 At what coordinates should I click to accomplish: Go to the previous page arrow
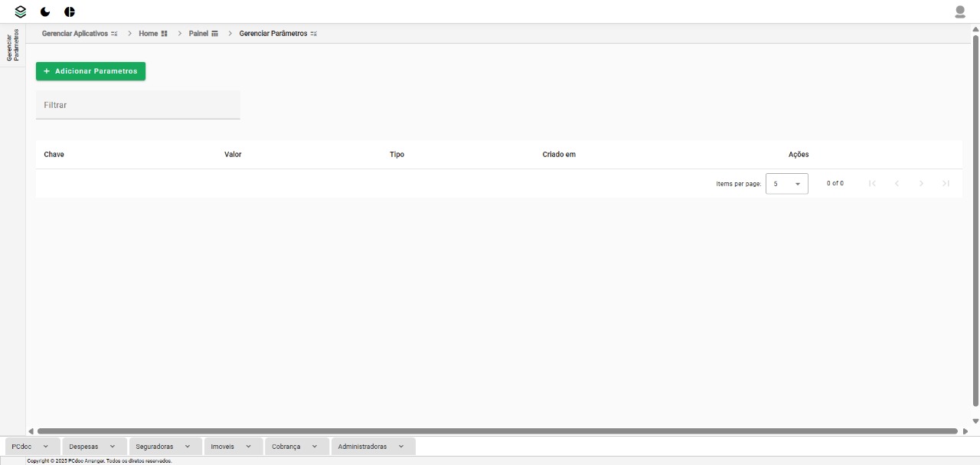click(x=897, y=184)
